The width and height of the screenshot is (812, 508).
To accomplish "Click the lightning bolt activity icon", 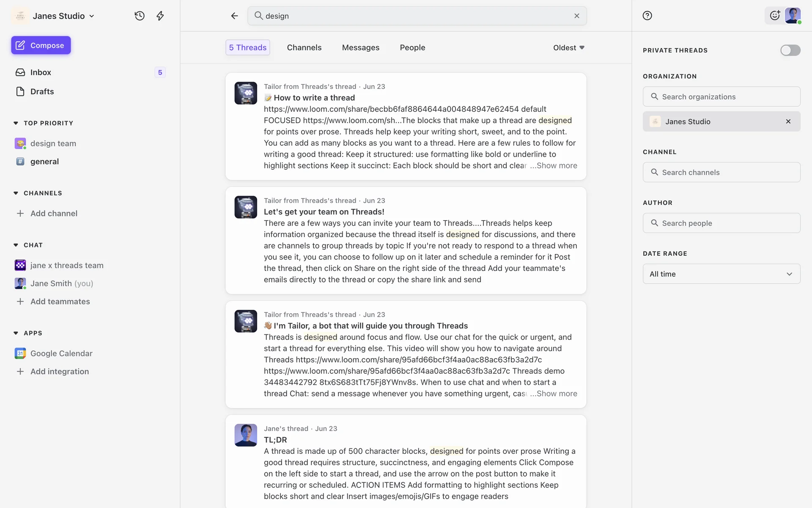I will click(x=160, y=16).
